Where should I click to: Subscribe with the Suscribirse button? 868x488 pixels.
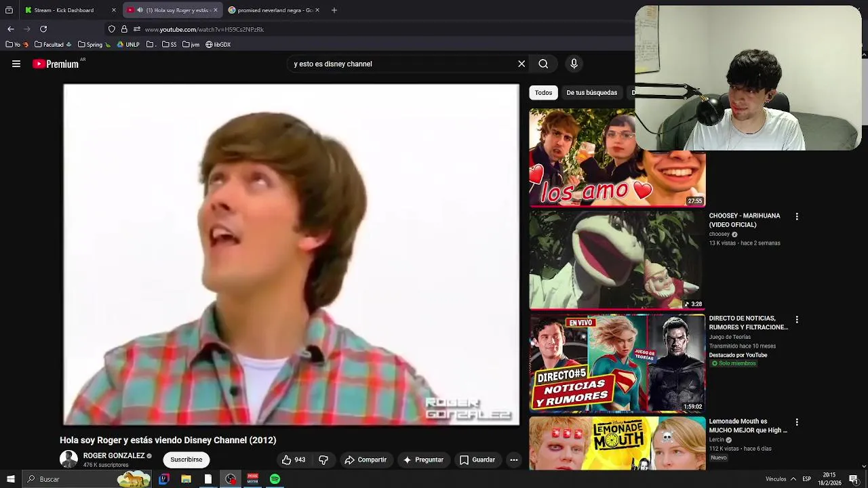186,460
